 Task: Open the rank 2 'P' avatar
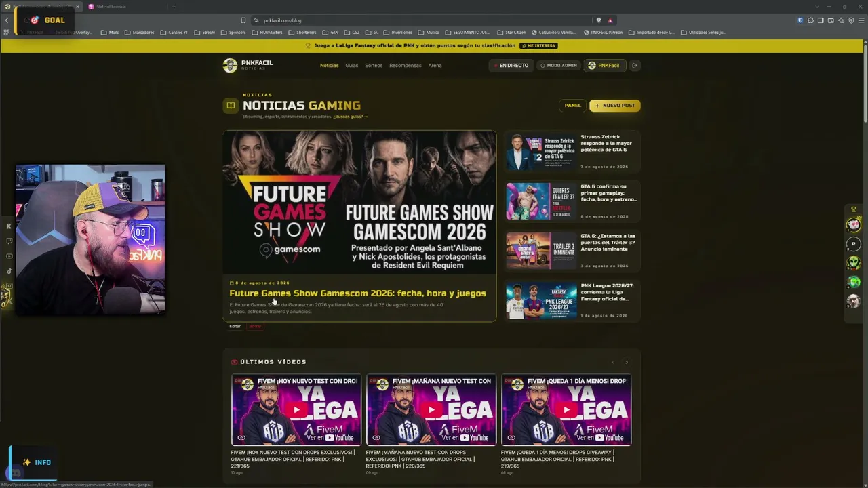[x=854, y=243]
